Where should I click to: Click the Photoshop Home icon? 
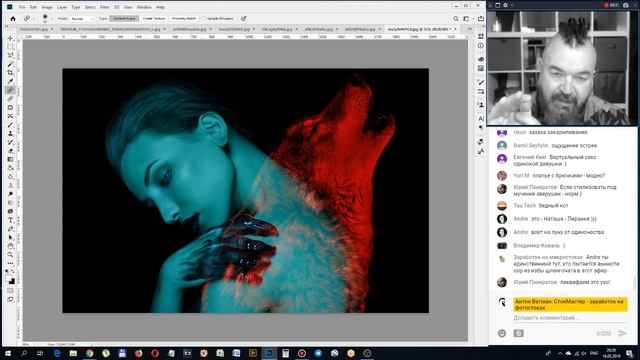tap(13, 18)
